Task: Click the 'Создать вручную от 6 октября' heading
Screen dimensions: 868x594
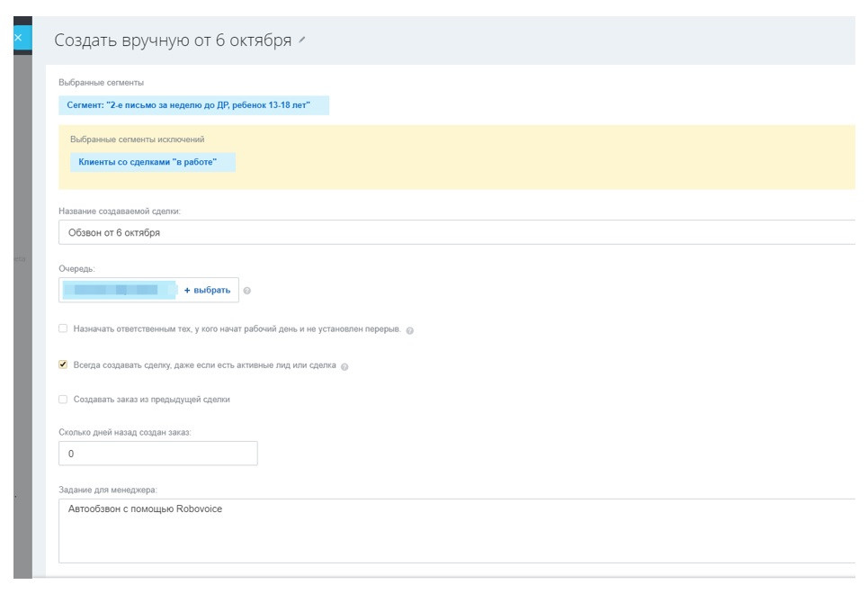Action: [173, 40]
